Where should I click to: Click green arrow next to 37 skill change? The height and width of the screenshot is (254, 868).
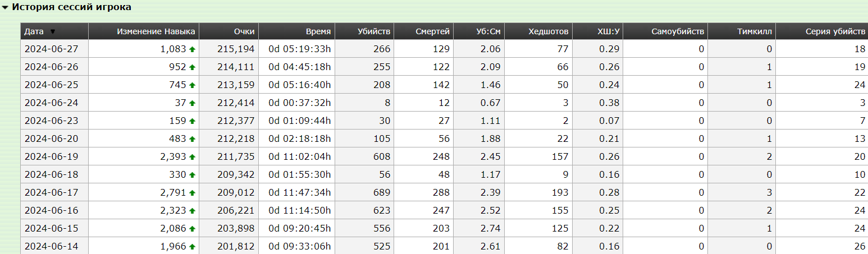click(x=192, y=103)
